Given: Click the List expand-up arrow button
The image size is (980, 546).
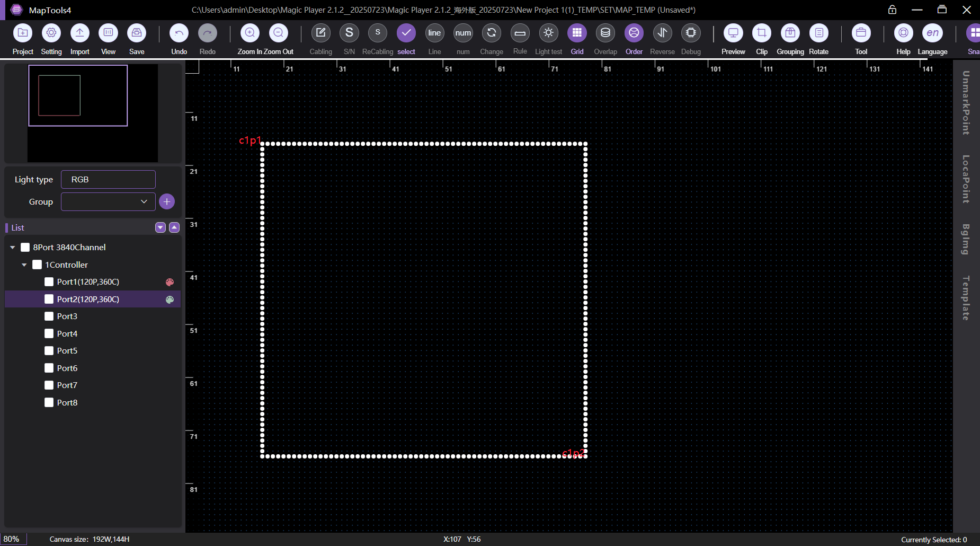Looking at the screenshot, I should pos(174,227).
